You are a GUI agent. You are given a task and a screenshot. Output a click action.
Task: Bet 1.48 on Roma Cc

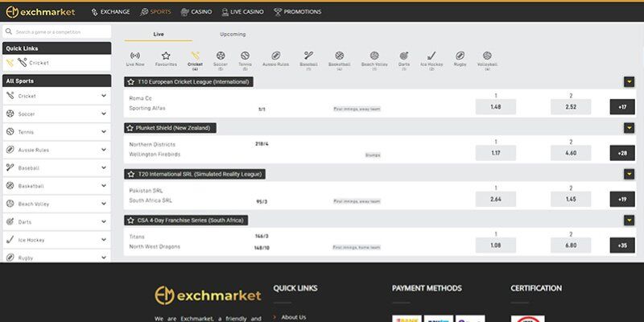[x=496, y=107]
